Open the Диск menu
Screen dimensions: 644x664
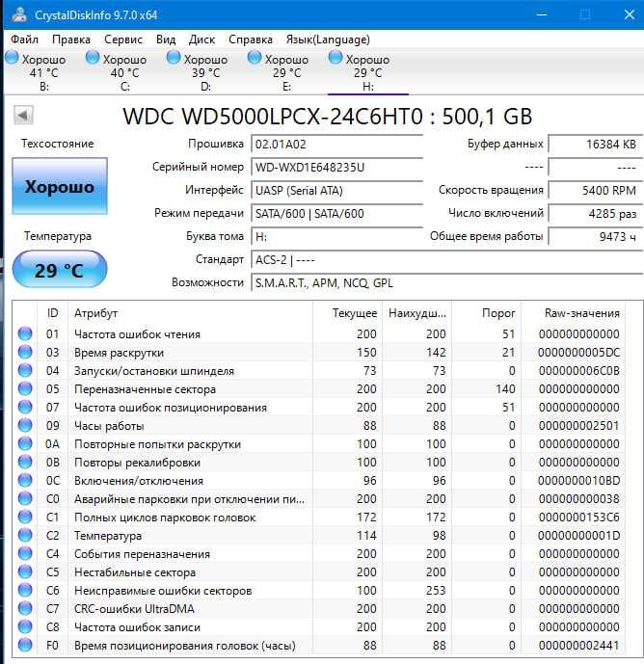point(201,40)
